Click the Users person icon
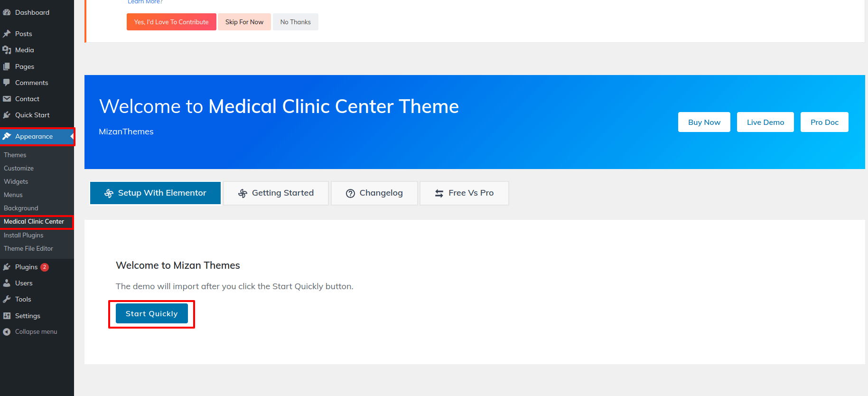Viewport: 868px width, 396px height. click(x=7, y=283)
